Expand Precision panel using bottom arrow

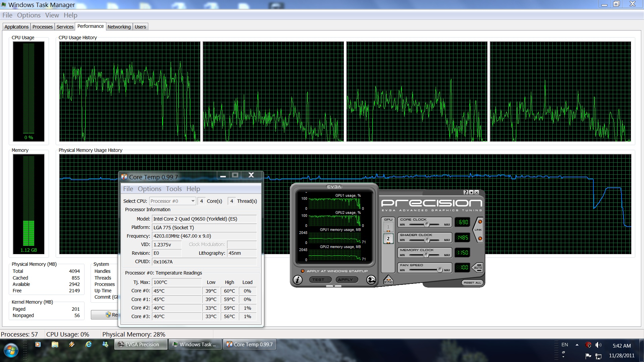tap(333, 286)
